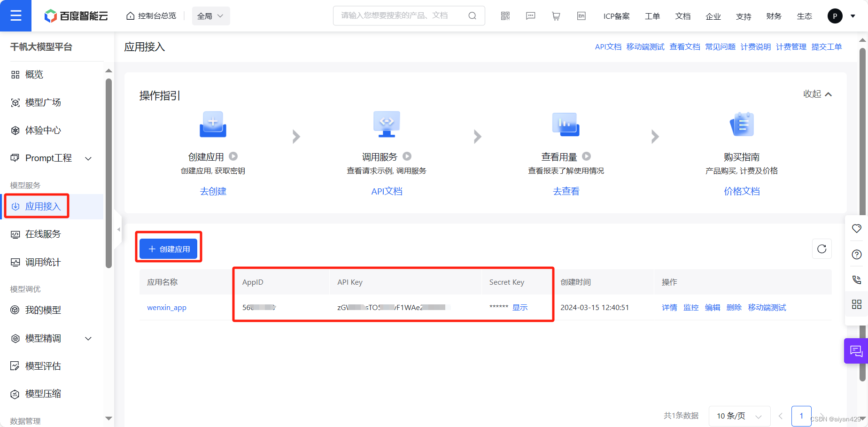
Task: Open the purple chat assistant button
Action: 856,351
